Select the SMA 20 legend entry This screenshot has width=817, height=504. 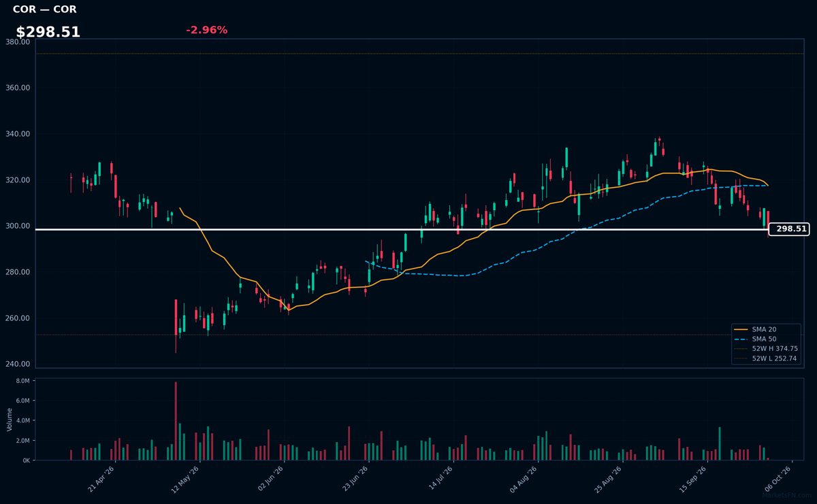point(765,329)
